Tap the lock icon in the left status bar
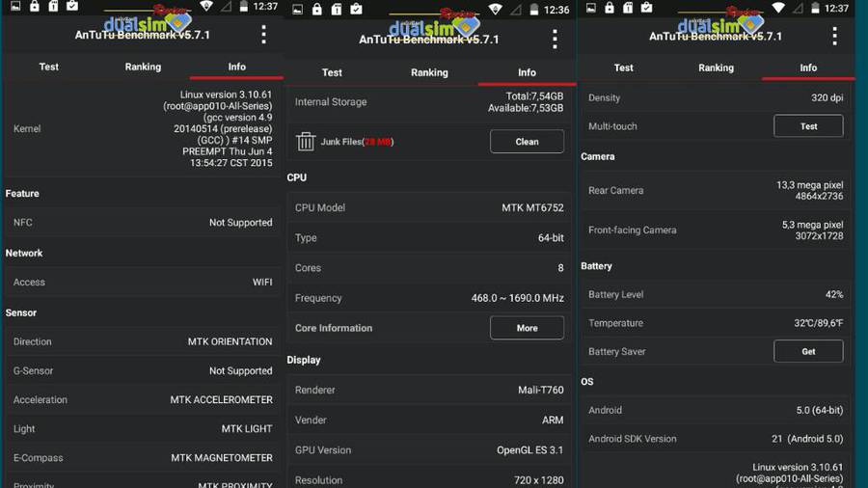868x488 pixels. 35,6
